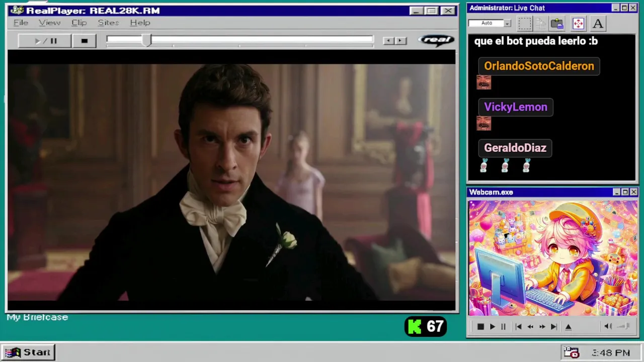Screen dimensions: 644x362
Task: Click the RealPlayer title bar icon
Action: [x=17, y=11]
